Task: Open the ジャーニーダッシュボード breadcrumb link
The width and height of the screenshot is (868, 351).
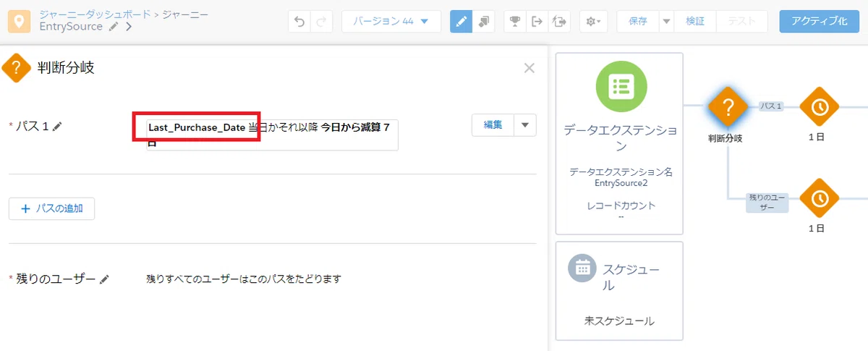Action: [x=95, y=14]
